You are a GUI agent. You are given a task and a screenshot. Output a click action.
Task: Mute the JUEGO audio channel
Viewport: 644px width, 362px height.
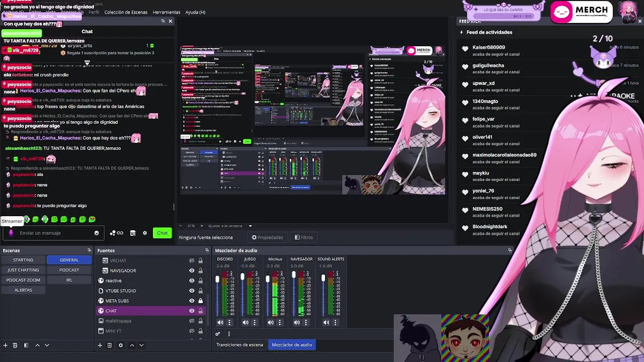pyautogui.click(x=246, y=322)
